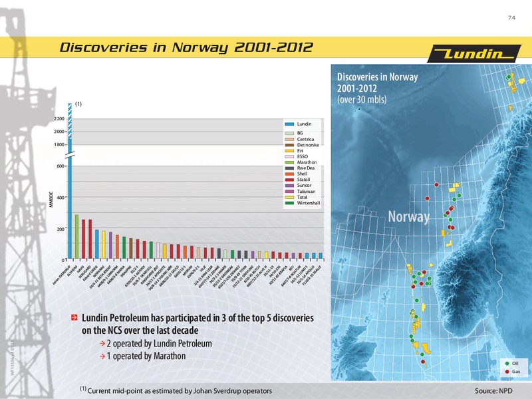Click the '400' y-axis value
532x399 pixels.
[x=61, y=197]
